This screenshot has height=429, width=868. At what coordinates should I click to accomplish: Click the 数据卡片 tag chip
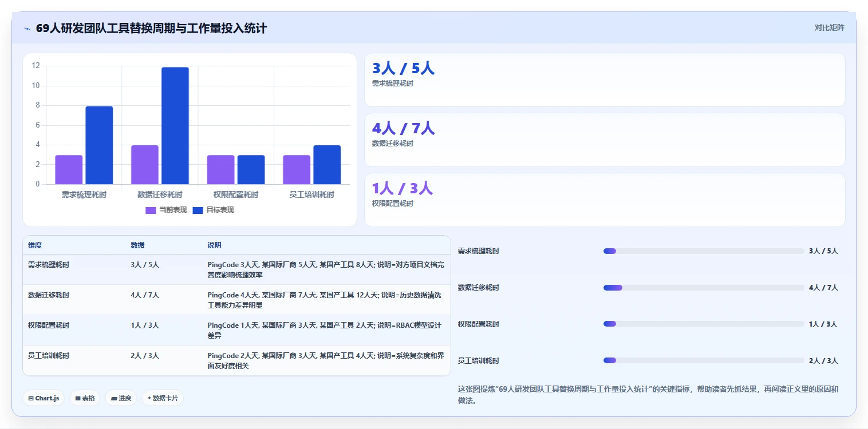point(163,398)
